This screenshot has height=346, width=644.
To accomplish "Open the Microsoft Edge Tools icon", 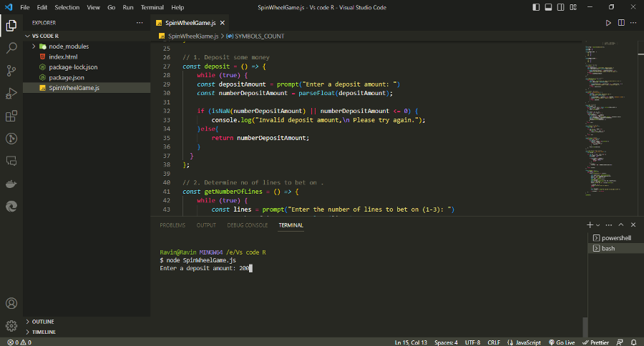I will click(x=11, y=207).
